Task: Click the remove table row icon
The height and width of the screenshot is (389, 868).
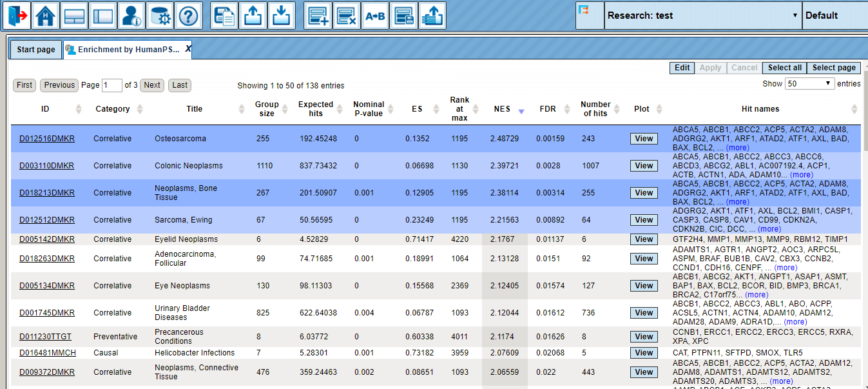Action: [x=347, y=15]
